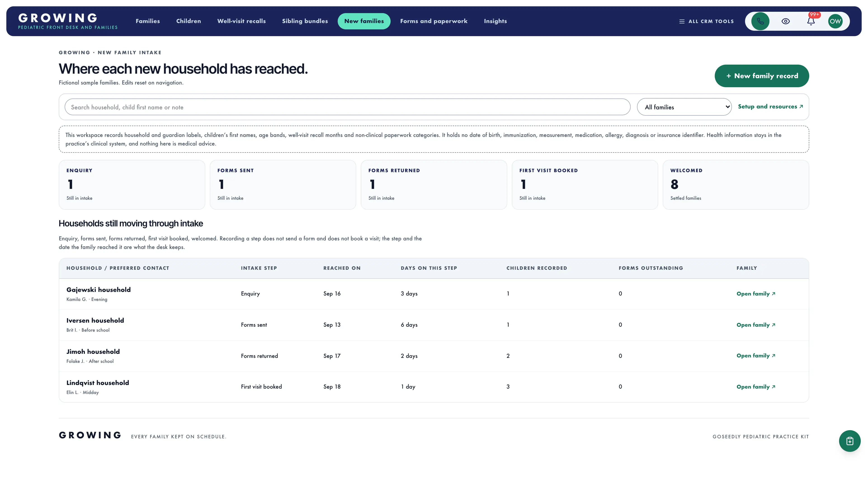Screen dimensions: 868x488
Task: Click the New family record button
Action: click(762, 76)
